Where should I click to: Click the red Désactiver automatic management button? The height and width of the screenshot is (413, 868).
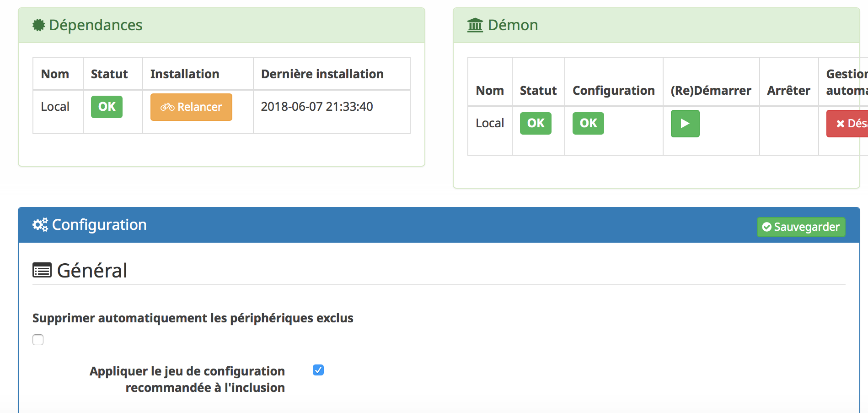coord(847,124)
